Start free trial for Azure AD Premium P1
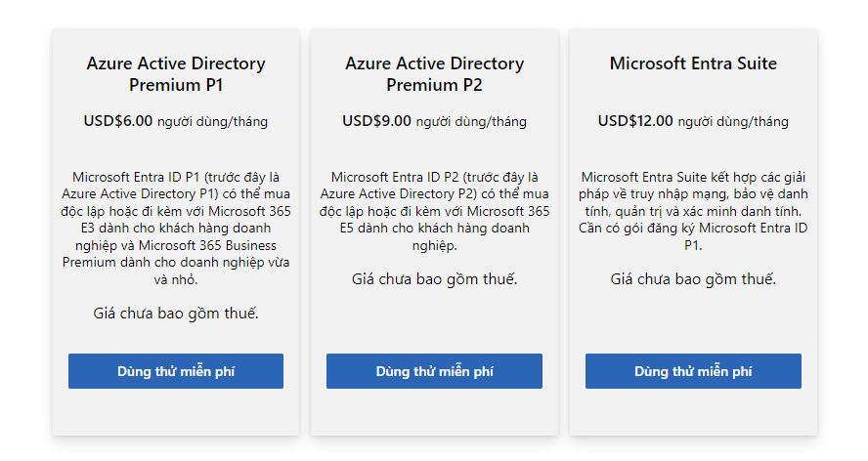This screenshot has height=461, width=868. pos(176,371)
